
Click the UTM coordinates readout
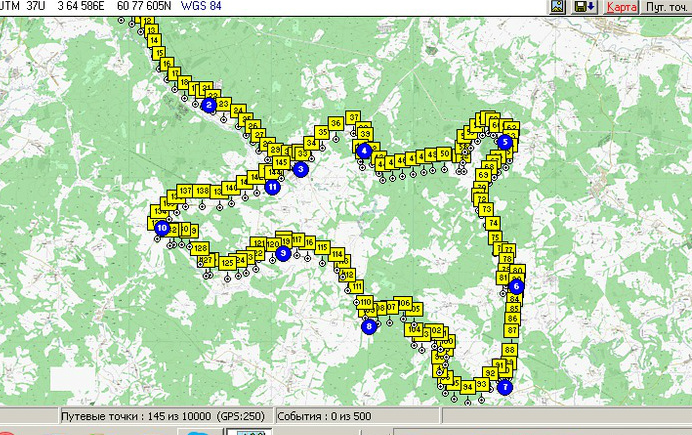(111, 6)
